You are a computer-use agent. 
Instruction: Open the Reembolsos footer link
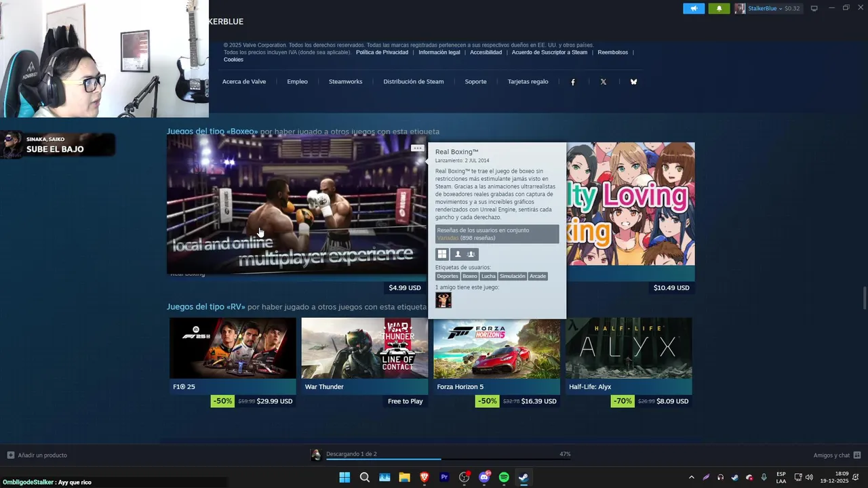pos(613,52)
